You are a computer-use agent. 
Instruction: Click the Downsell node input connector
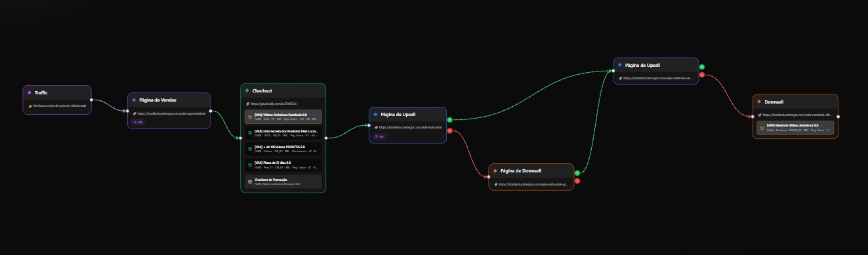753,117
